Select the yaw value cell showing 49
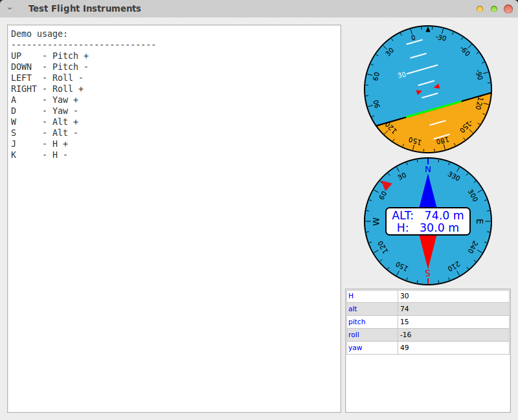This screenshot has height=420, width=518. click(453, 348)
